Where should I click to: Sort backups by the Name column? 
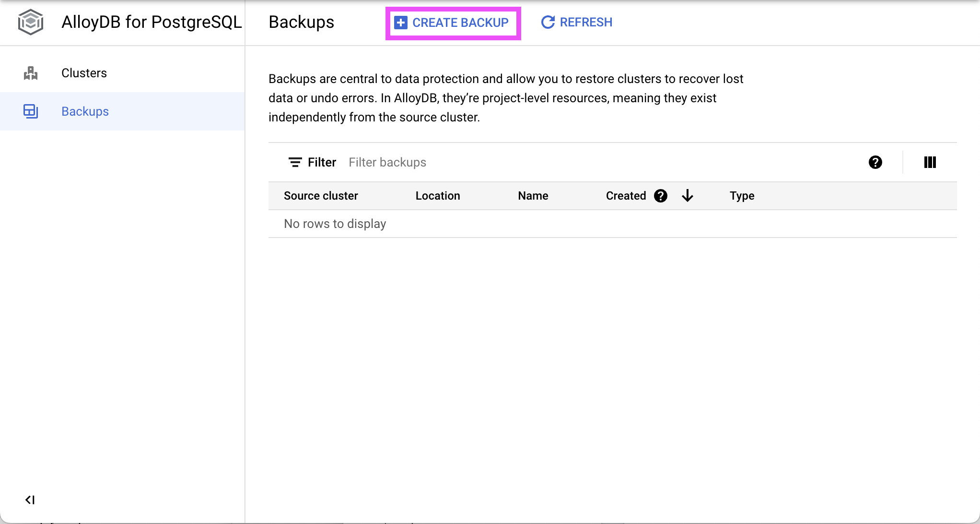(x=533, y=196)
